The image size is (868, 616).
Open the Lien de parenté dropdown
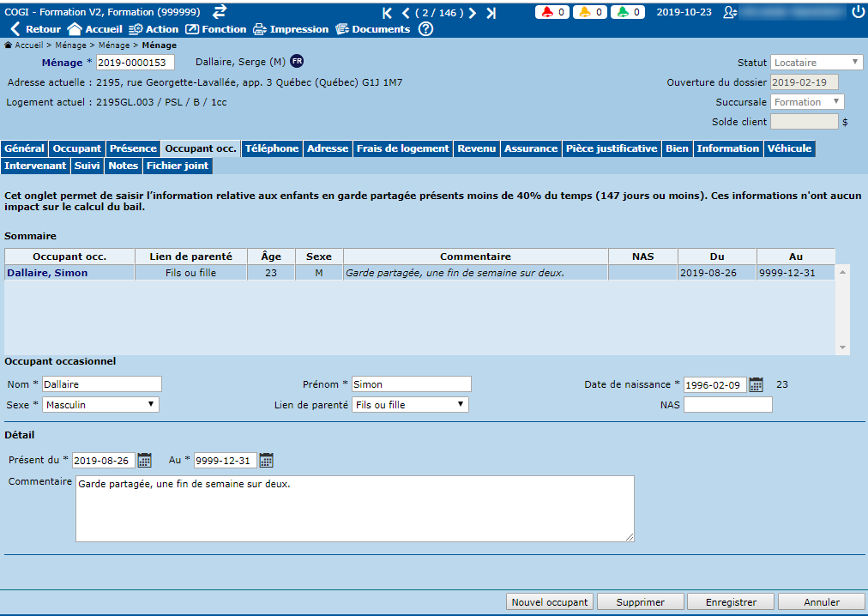[x=410, y=404]
